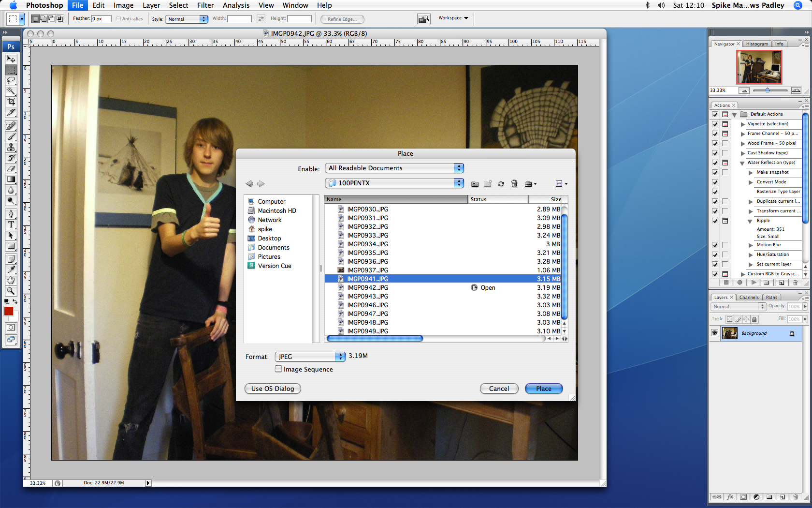
Task: Click the Place button
Action: [544, 388]
